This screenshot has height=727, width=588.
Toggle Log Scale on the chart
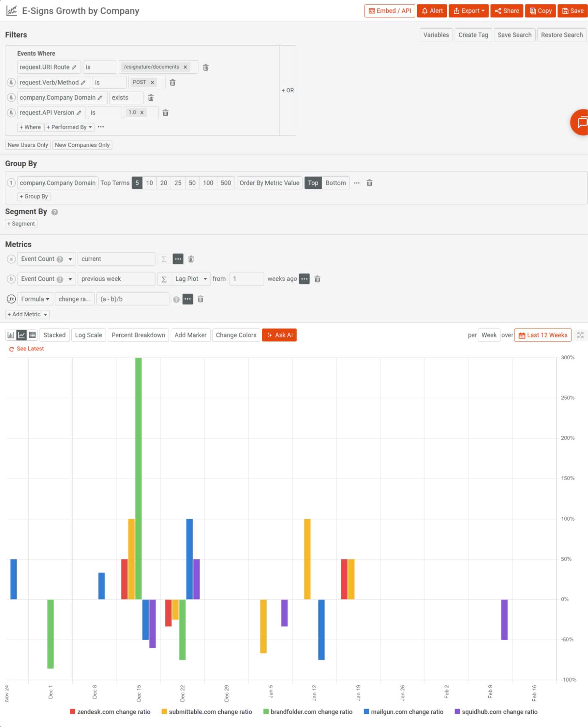88,335
